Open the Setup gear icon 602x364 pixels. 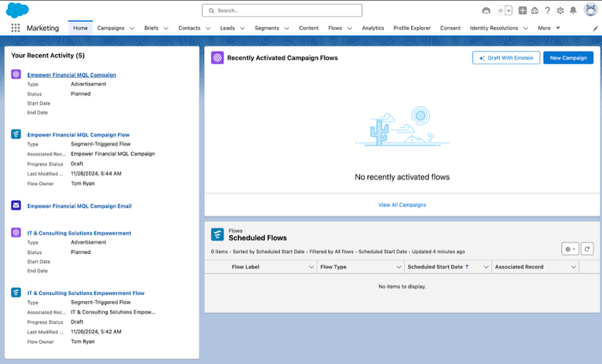point(560,11)
